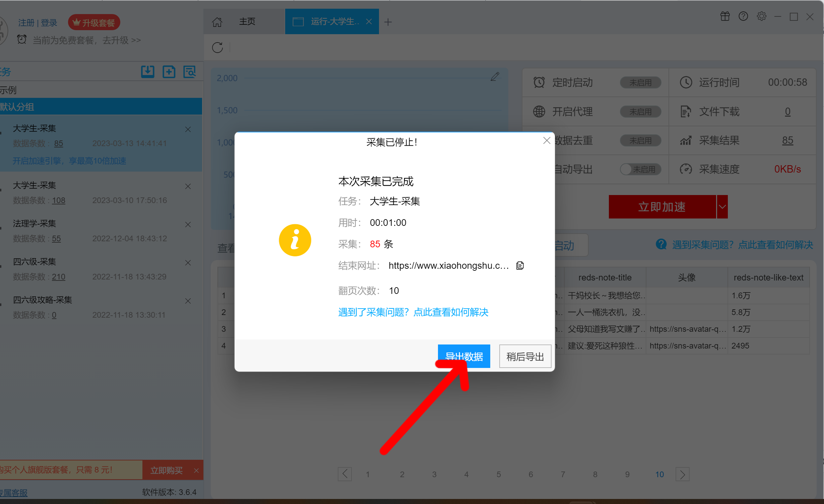Viewport: 824px width, 504px height.
Task: Open the gift icon in the title bar
Action: 725,16
